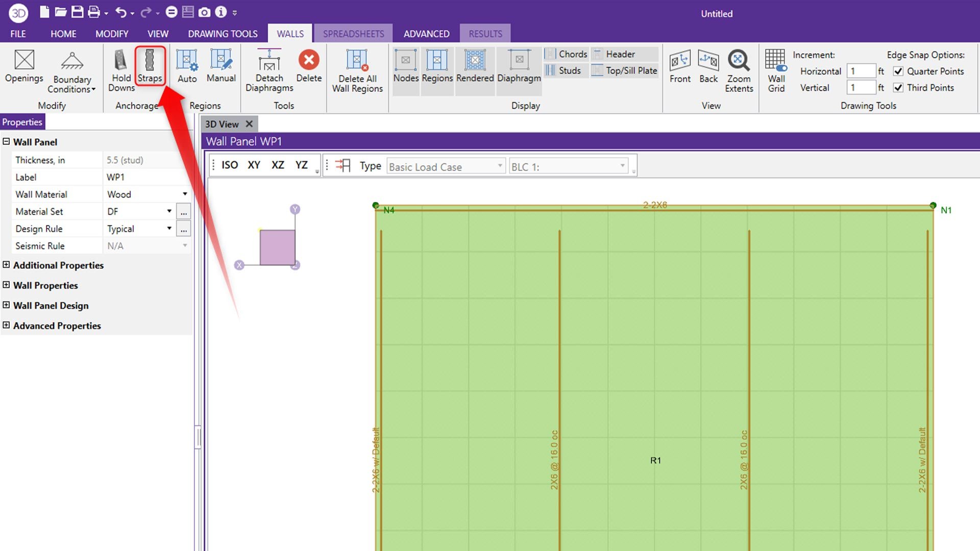Switch to the SPREADSHEETS ribbon tab

353,33
